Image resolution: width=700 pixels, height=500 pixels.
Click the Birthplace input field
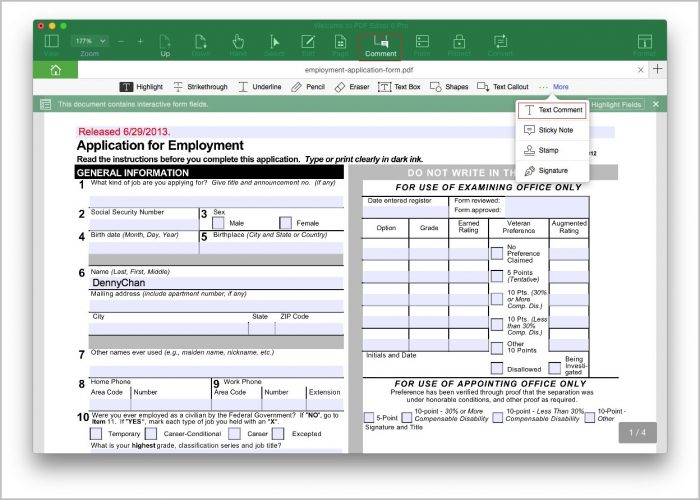(271, 248)
